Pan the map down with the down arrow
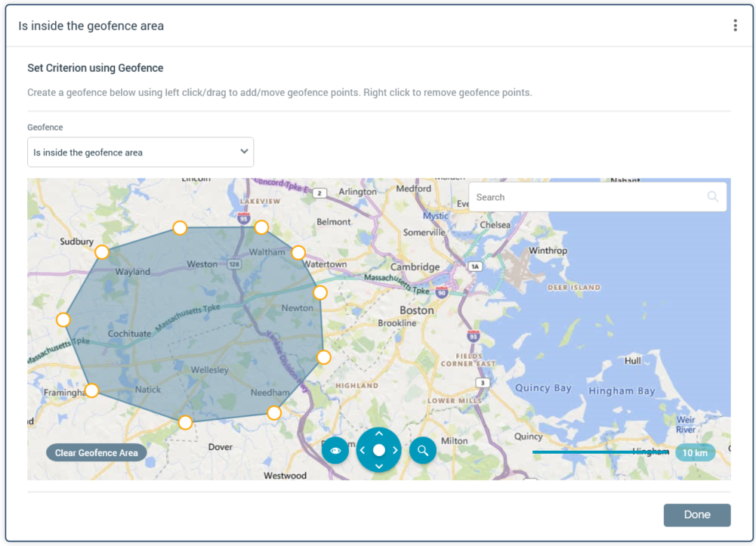The height and width of the screenshot is (546, 756). (379, 466)
